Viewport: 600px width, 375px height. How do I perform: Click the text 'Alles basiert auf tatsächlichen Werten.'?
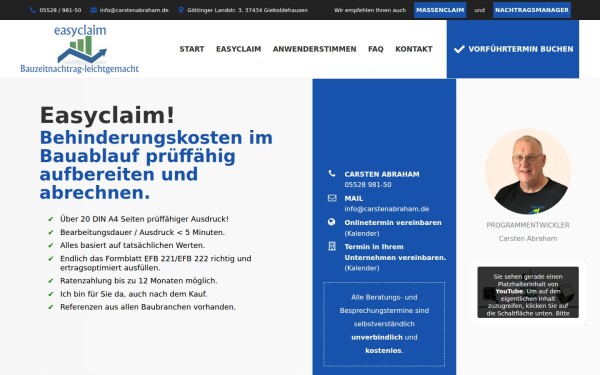coord(132,245)
